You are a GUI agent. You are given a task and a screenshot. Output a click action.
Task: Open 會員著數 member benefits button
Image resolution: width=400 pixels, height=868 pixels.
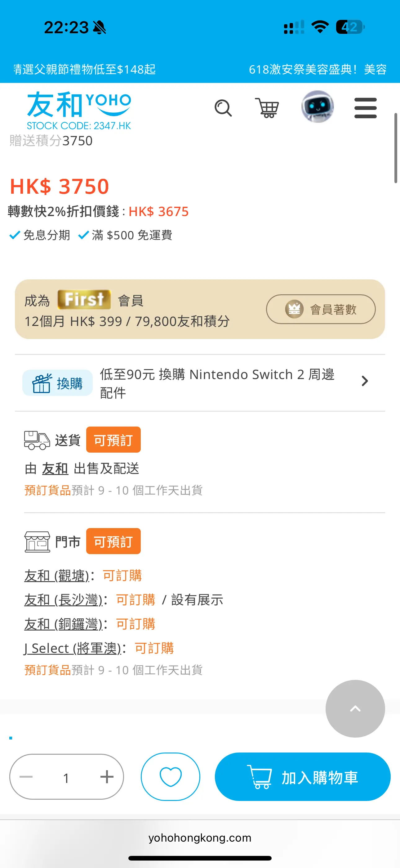point(321,309)
